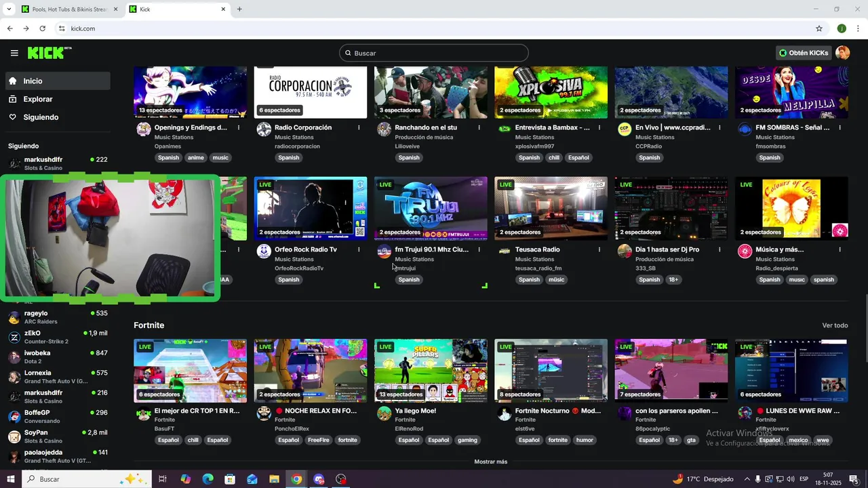Click Chrome reload page button
The image size is (868, 488).
[42, 28]
